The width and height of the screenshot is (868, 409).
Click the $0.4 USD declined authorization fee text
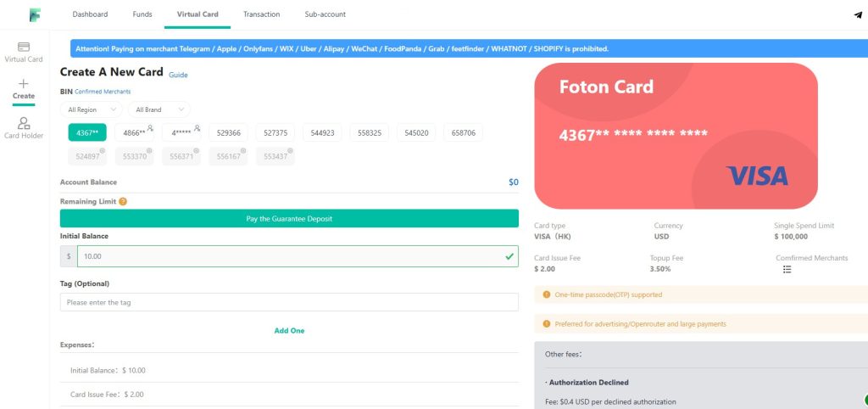click(610, 402)
